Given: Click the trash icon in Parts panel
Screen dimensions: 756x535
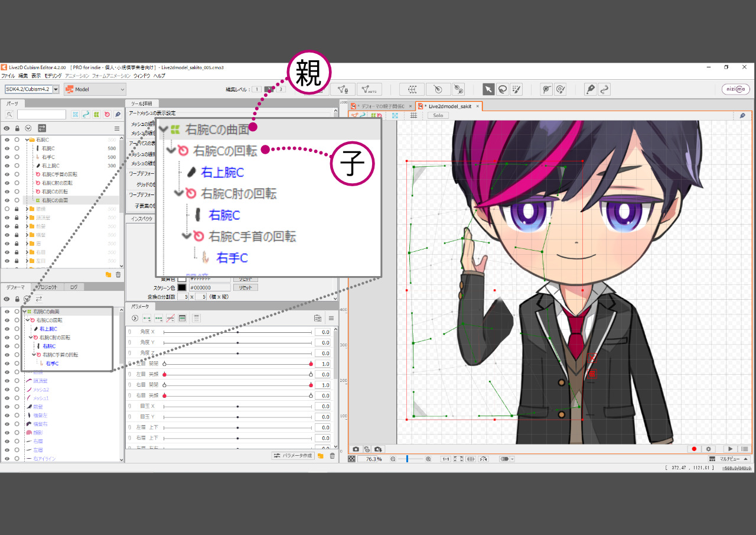Looking at the screenshot, I should 118,275.
